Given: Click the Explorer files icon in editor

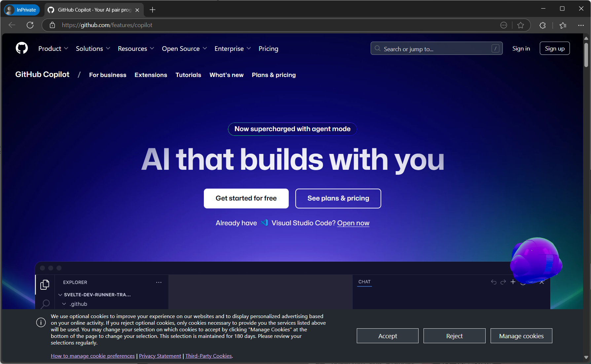Looking at the screenshot, I should click(45, 284).
